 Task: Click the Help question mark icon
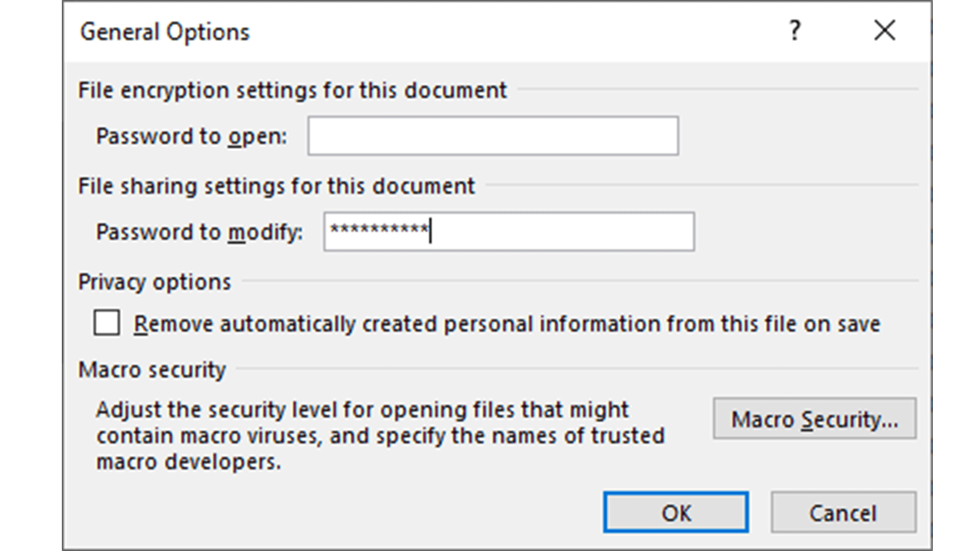point(794,31)
